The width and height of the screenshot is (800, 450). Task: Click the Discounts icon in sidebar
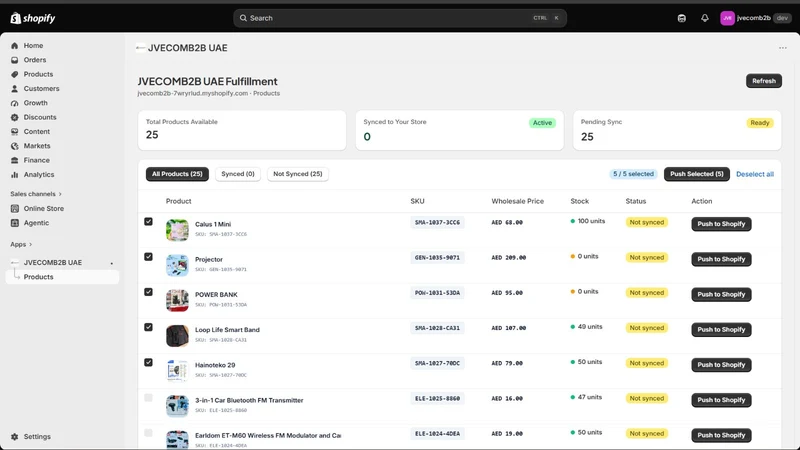(x=15, y=117)
